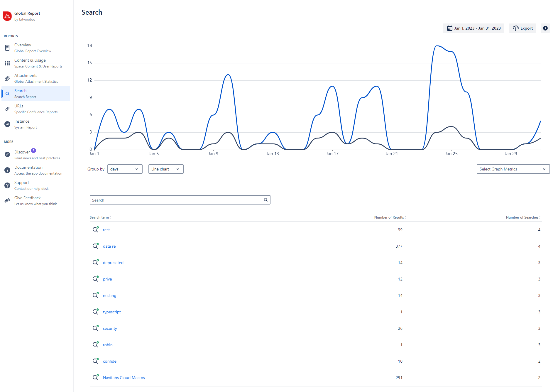Click the Discover compass icon
The height and width of the screenshot is (392, 553).
(7, 154)
